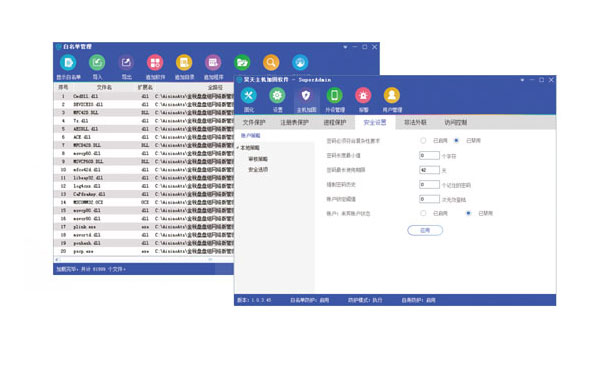
Task: Open SuperAdmin window title bar dropdown arrow
Action: (x=522, y=80)
